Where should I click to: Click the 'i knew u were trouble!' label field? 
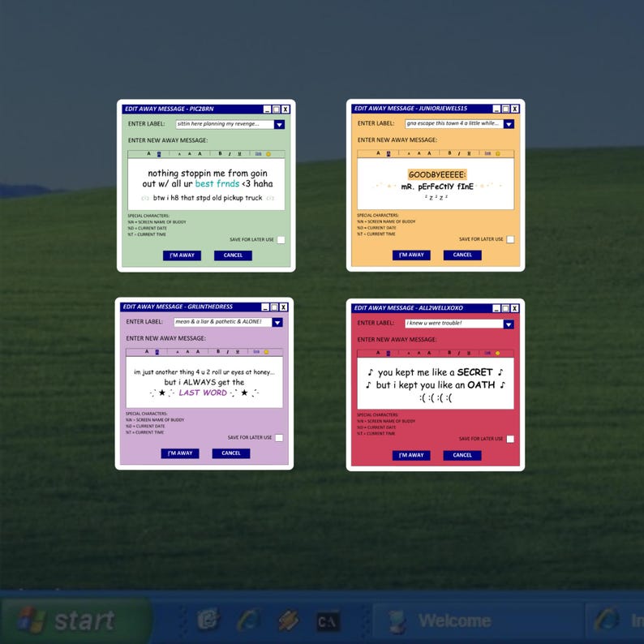pos(454,324)
